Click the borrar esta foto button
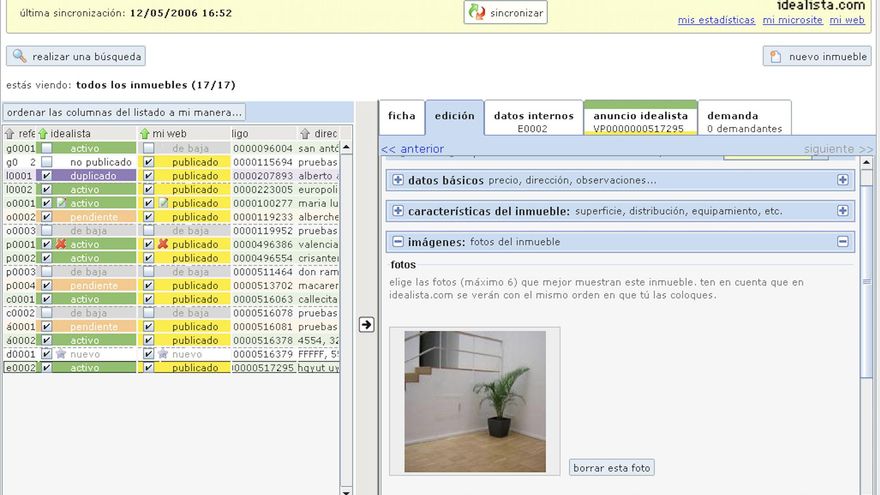 click(612, 468)
